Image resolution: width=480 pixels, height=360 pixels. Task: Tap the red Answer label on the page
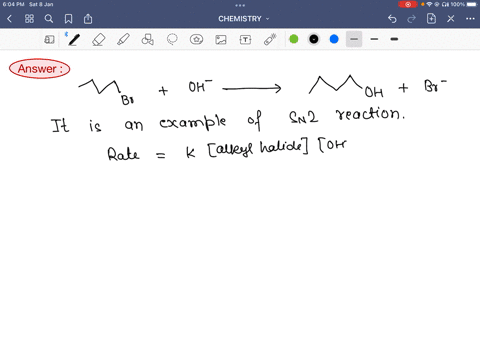pos(40,69)
